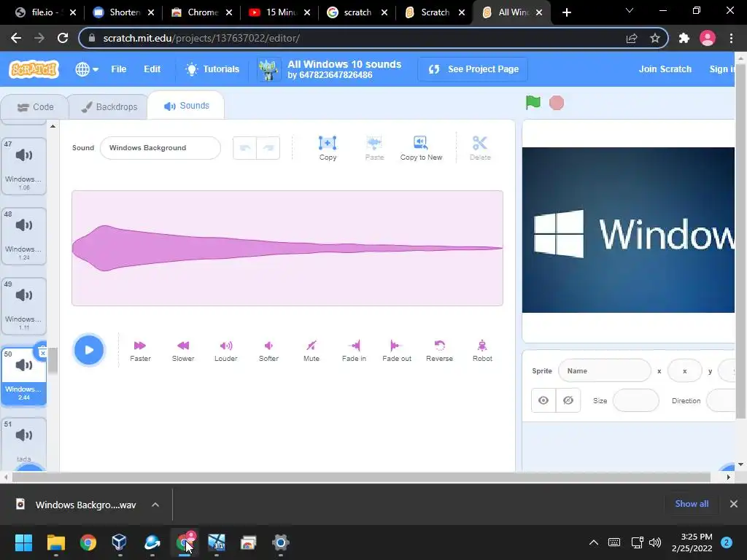The height and width of the screenshot is (560, 747).
Task: Click the horizontal page scrollbar
Action: tap(361, 477)
